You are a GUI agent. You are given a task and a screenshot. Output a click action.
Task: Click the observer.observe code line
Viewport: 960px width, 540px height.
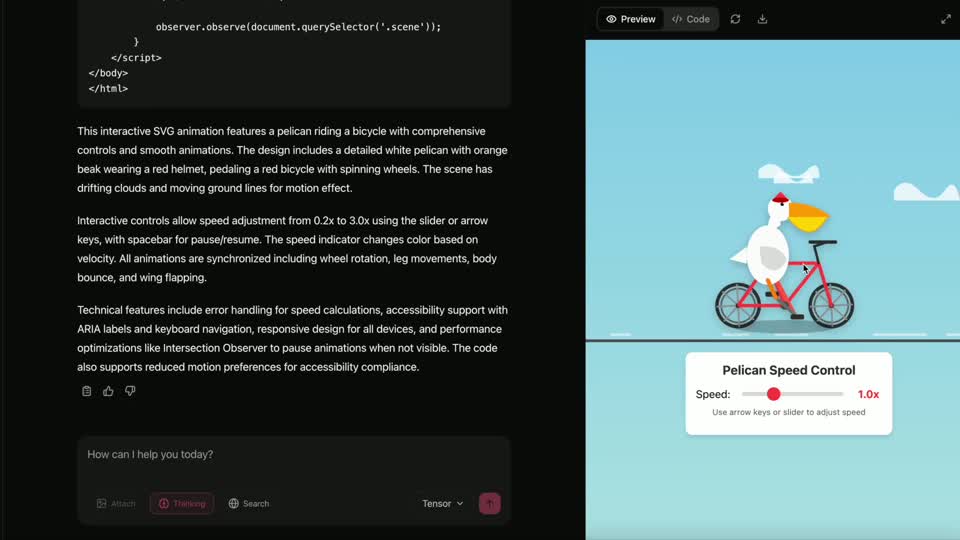tap(298, 27)
